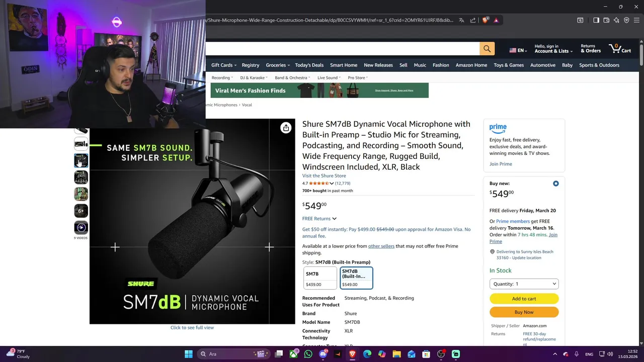Open Xbox app from taskbar
The height and width of the screenshot is (362, 644).
pyautogui.click(x=294, y=354)
